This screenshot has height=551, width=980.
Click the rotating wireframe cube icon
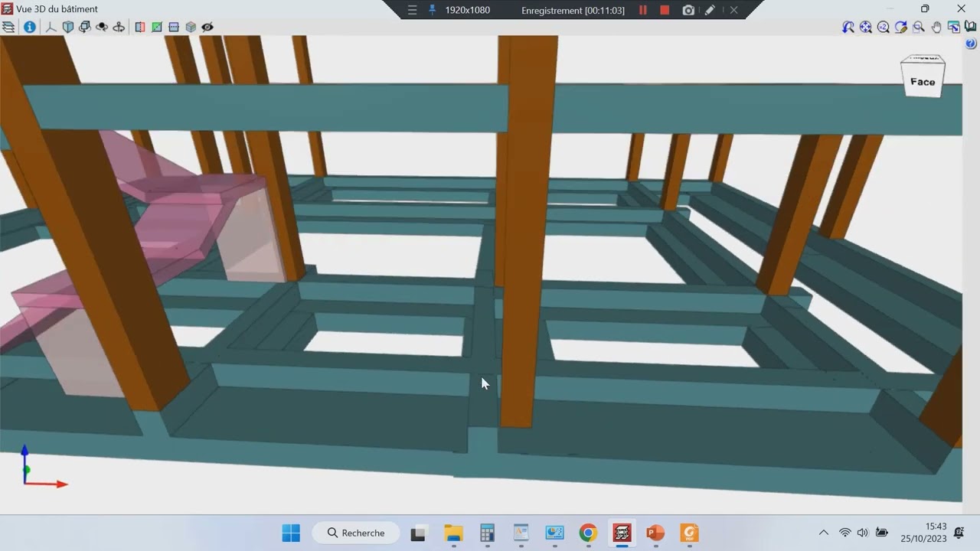[85, 27]
